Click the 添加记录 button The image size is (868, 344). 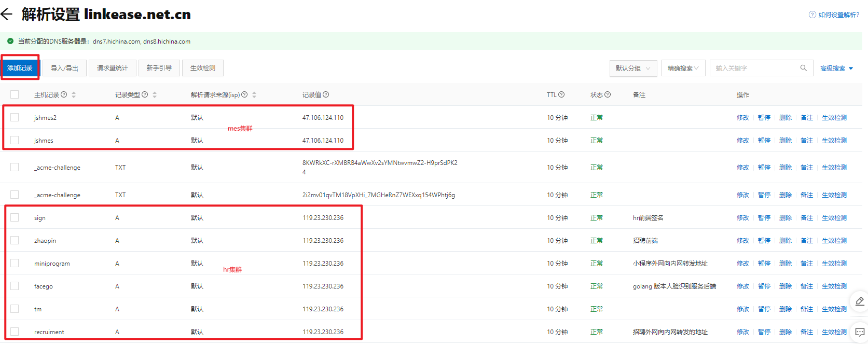[20, 68]
